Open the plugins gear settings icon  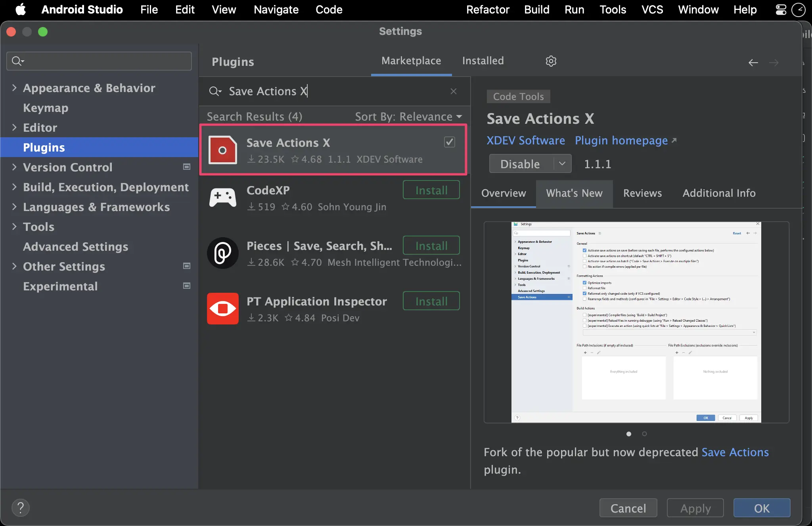[551, 61]
